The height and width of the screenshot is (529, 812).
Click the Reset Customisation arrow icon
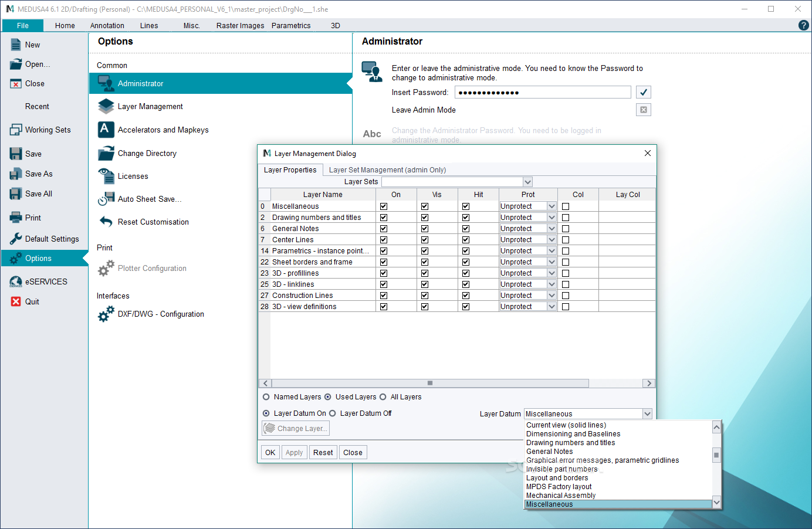(106, 222)
